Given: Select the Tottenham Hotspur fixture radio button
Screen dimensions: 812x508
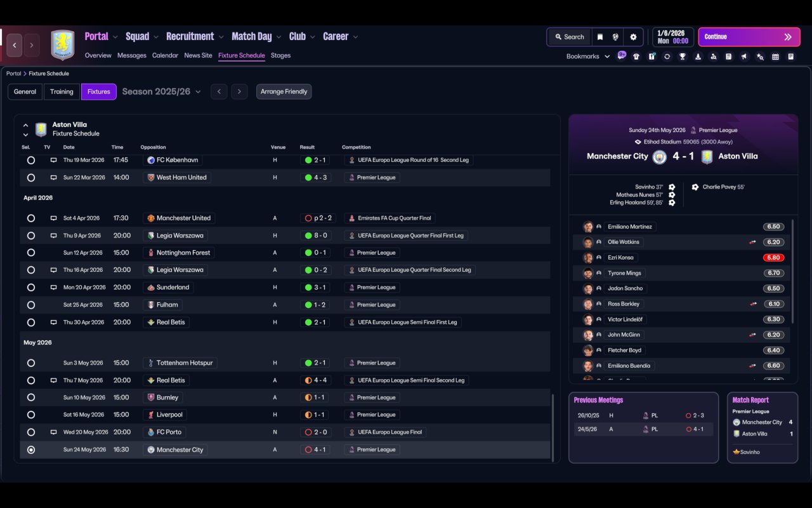Looking at the screenshot, I should 31,363.
